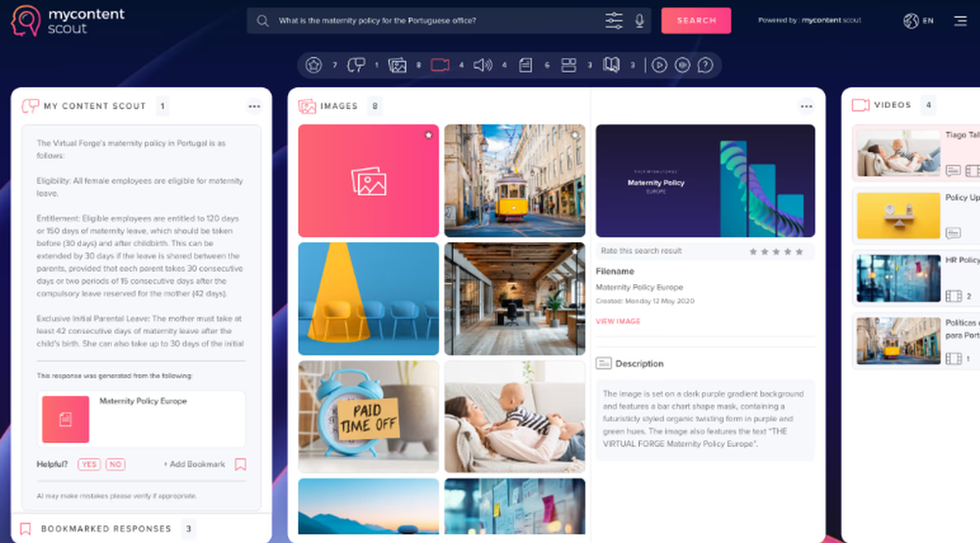The height and width of the screenshot is (543, 980).
Task: Click the magnifier icon in the search bar
Action: click(263, 21)
